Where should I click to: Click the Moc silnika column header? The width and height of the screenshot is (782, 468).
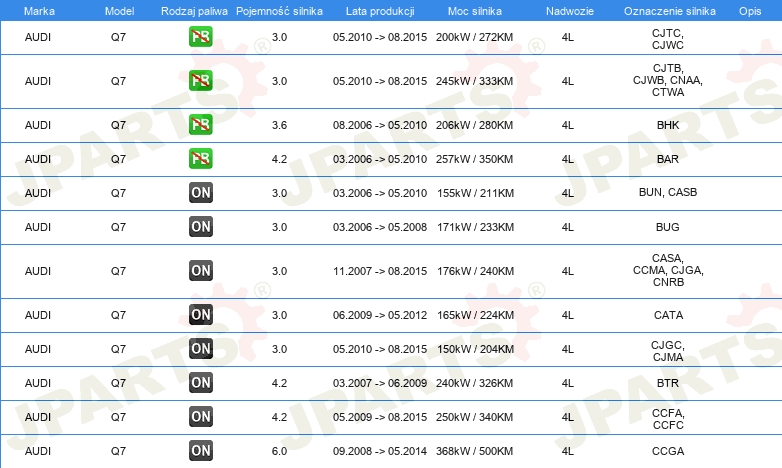475,11
